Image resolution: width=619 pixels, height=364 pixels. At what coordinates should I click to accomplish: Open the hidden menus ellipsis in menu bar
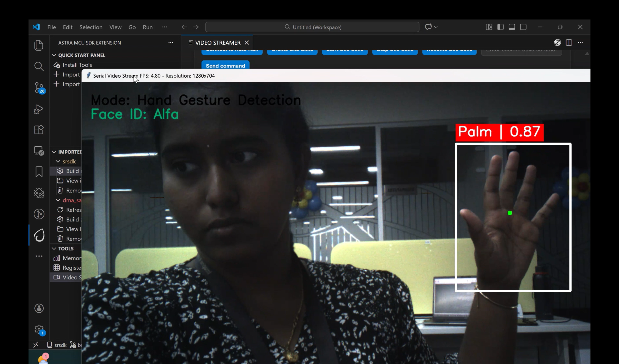coord(165,27)
